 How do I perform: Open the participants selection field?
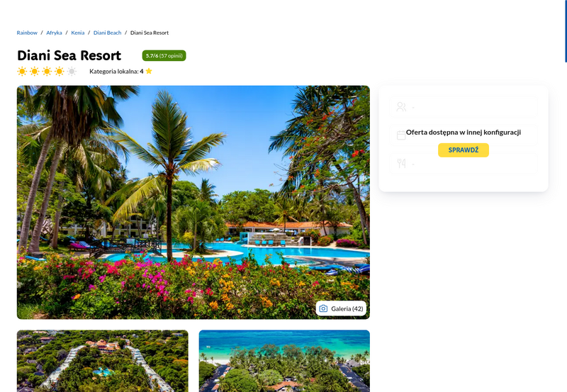[x=464, y=106]
